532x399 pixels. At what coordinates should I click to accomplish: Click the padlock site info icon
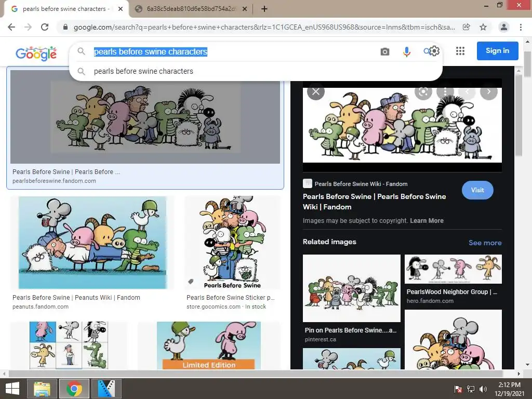(x=65, y=27)
